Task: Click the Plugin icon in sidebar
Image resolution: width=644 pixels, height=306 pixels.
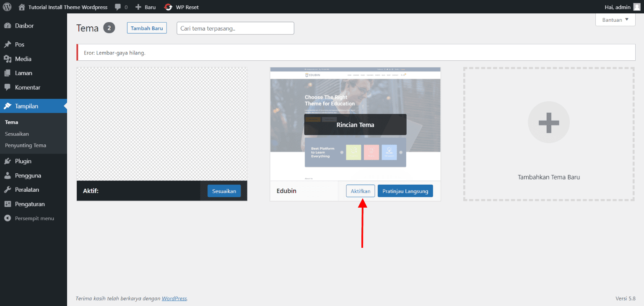Action: (x=8, y=161)
